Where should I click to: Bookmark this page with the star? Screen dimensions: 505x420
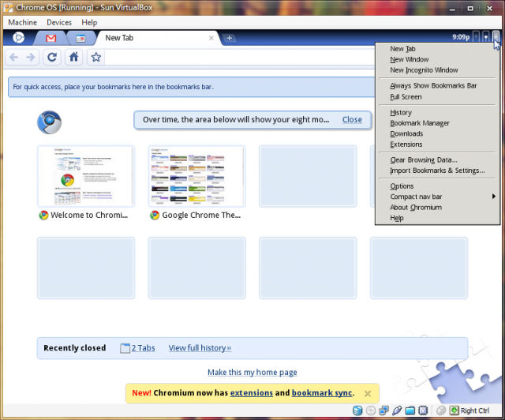coord(96,58)
